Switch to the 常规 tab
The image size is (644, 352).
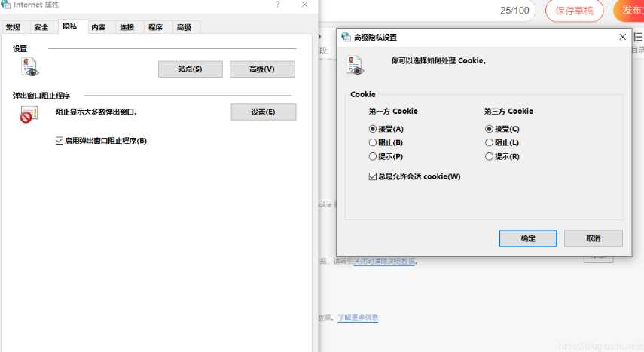pyautogui.click(x=13, y=27)
